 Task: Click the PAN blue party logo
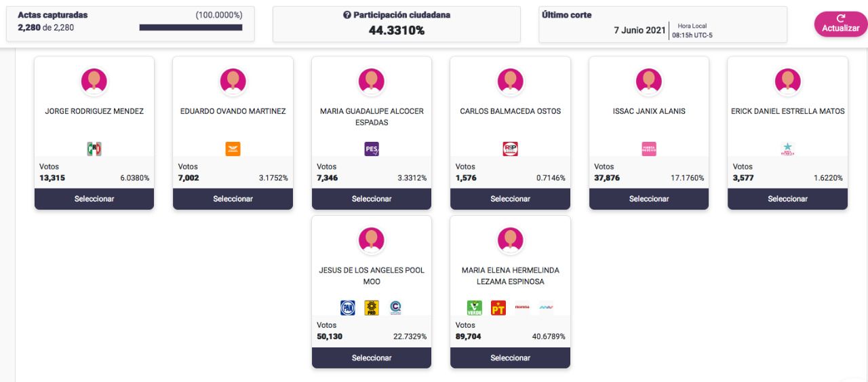(348, 309)
